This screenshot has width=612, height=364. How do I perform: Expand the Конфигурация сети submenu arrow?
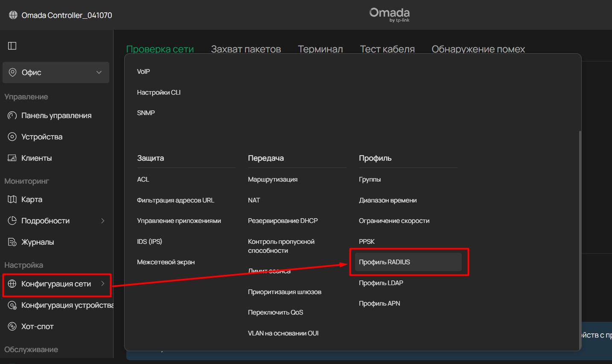point(102,283)
